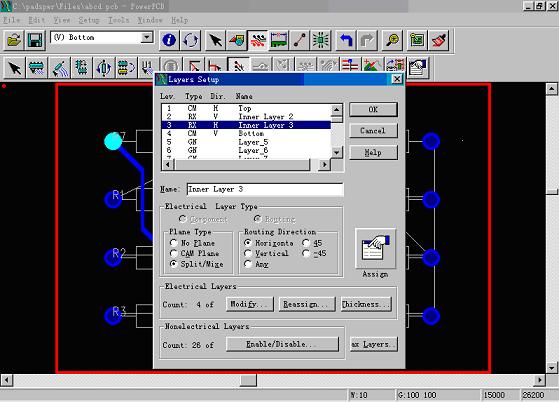Open the Bottom layer dropdown

click(x=147, y=37)
